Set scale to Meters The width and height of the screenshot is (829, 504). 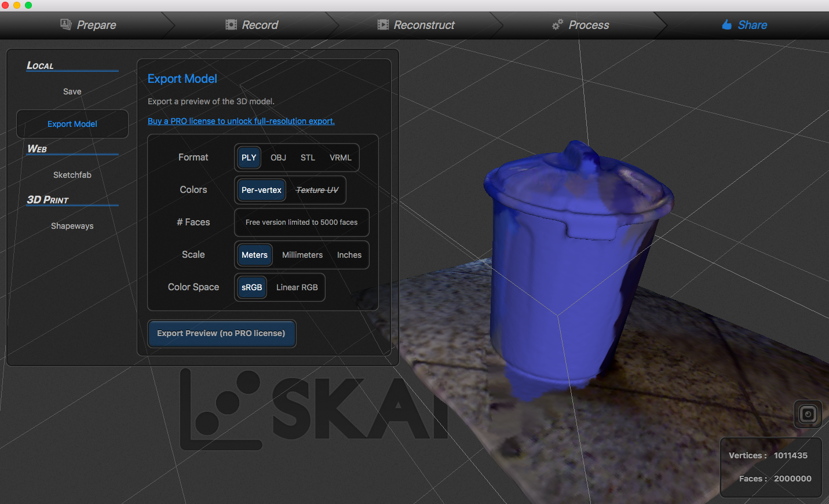(x=255, y=255)
